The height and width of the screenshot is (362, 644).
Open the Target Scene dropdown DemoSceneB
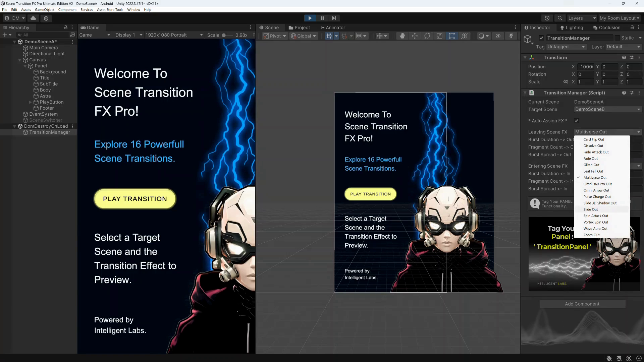coord(607,109)
